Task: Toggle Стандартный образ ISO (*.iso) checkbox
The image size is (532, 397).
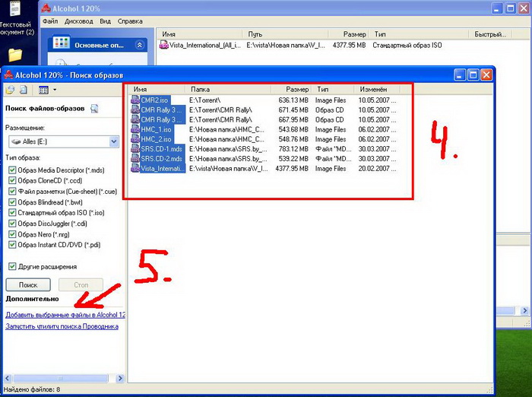Action: tap(12, 213)
